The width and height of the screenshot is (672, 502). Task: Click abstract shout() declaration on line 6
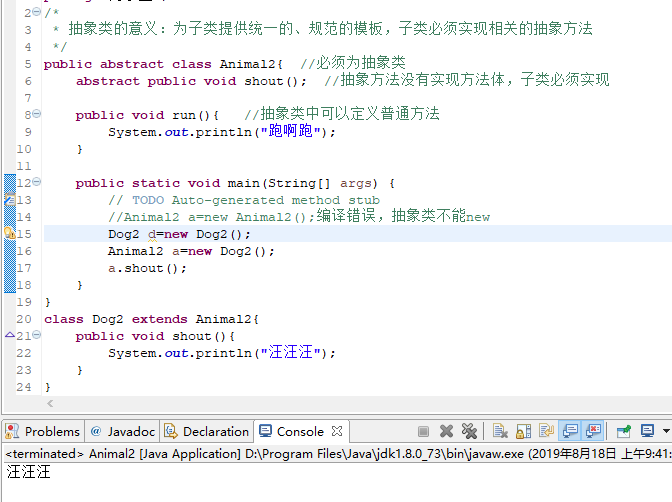[191, 81]
